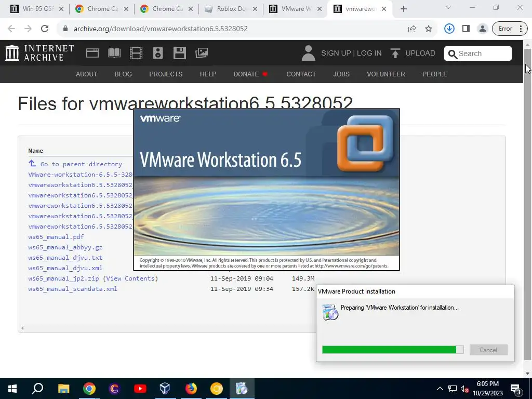This screenshot has width=532, height=399.
Task: Open VOLUNTEER in Archive nav menu
Action: coord(386,74)
